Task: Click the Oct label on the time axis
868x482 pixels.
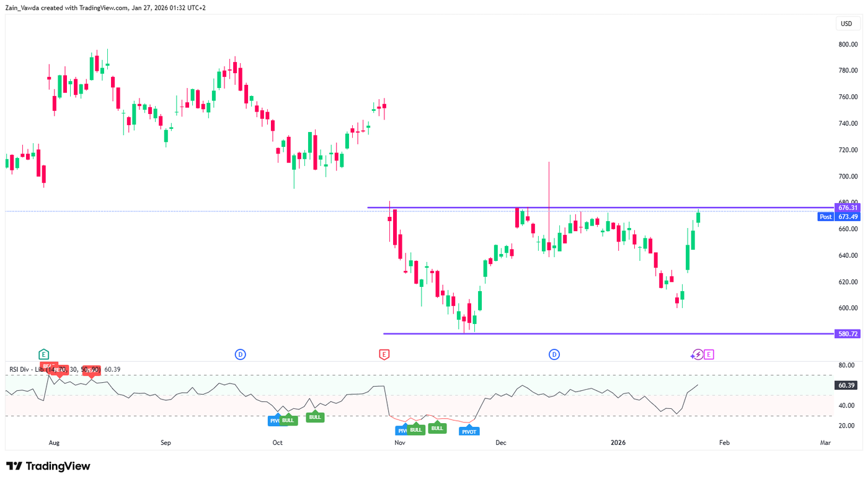Action: coord(277,443)
